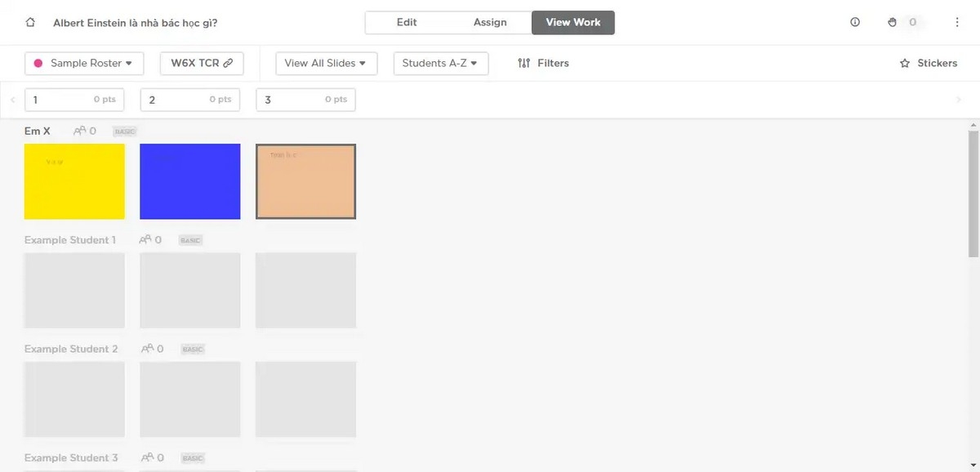Click the BASIC badge beside Example Student 3
980x472 pixels.
tap(193, 458)
